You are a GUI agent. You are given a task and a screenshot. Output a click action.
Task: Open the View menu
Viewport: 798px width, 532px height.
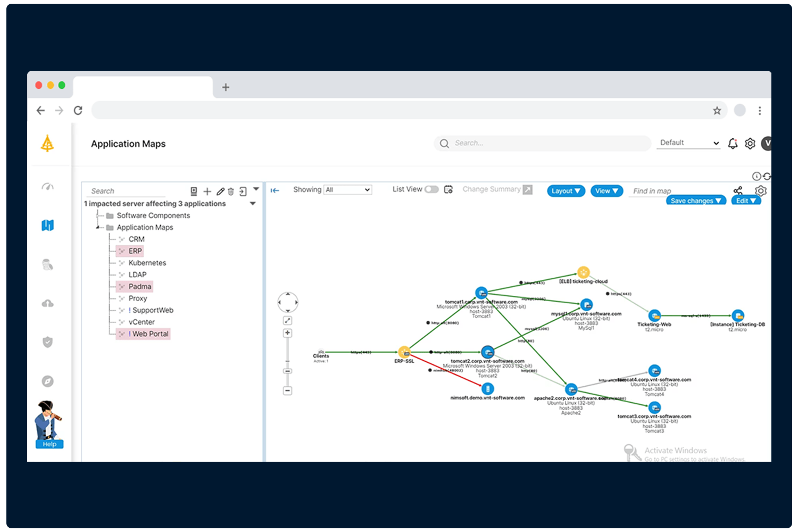coord(606,191)
